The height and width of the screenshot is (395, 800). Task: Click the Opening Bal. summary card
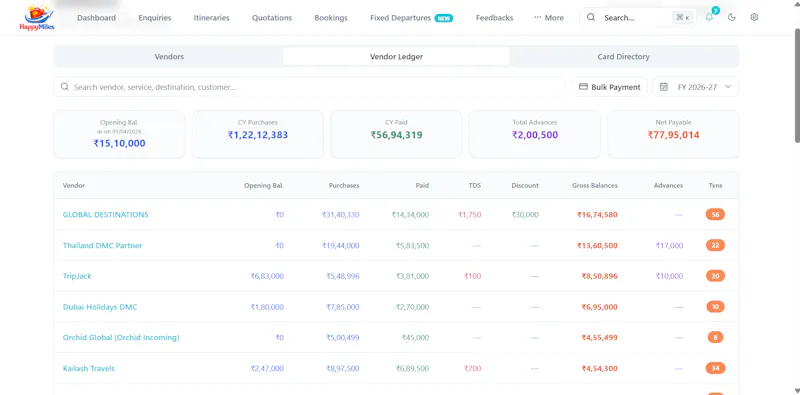(119, 134)
